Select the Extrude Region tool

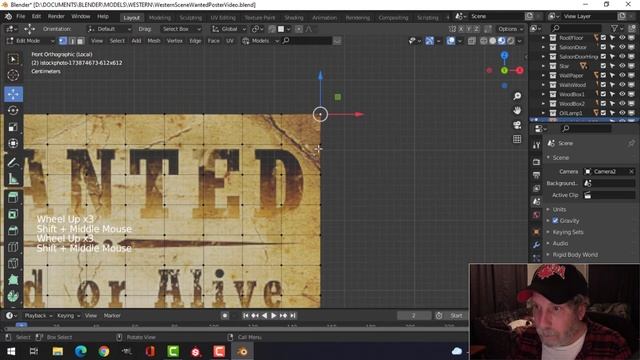point(13,198)
